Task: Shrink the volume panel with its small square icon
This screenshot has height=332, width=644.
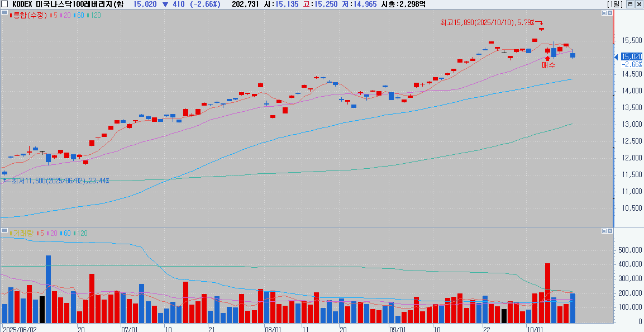Action: point(604,230)
